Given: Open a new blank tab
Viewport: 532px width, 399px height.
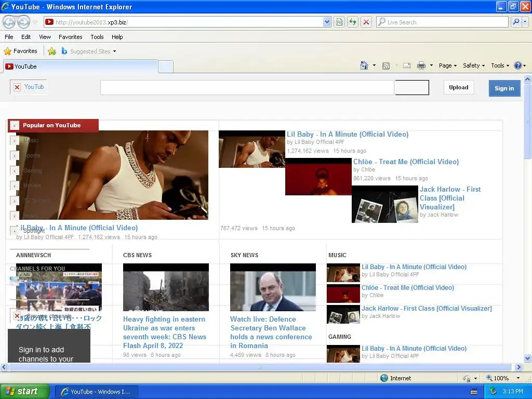Looking at the screenshot, I should [x=166, y=67].
